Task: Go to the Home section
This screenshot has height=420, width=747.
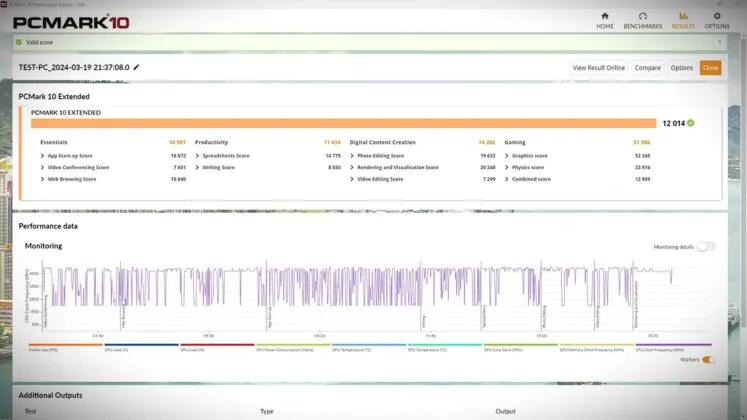Action: click(605, 20)
